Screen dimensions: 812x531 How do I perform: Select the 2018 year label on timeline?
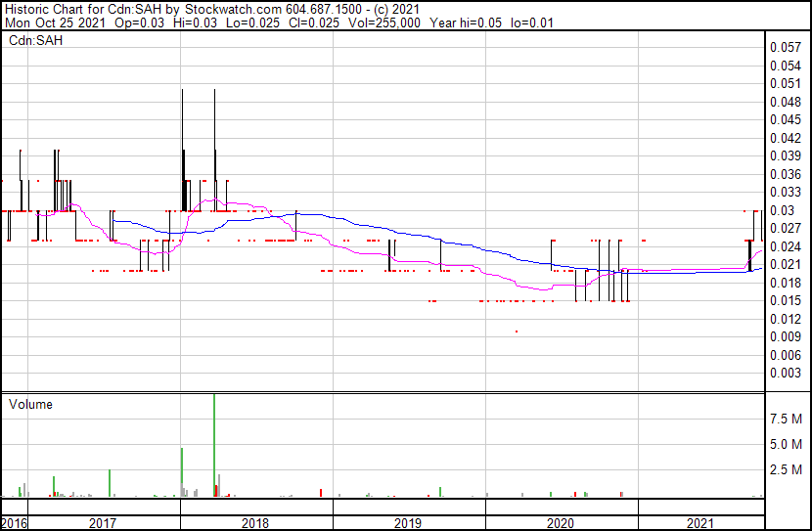click(x=255, y=523)
